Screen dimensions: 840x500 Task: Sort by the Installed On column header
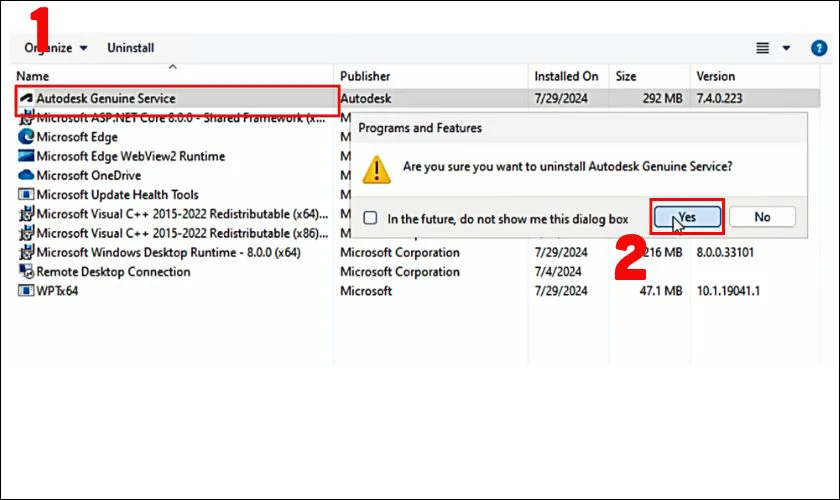click(566, 76)
